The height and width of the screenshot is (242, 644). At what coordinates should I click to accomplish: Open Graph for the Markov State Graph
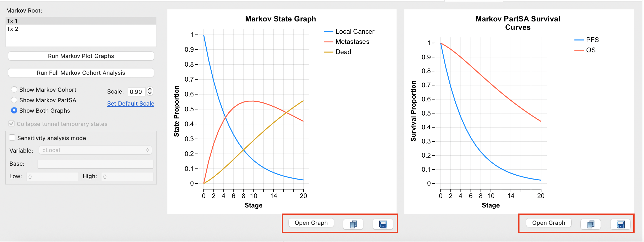[311, 223]
